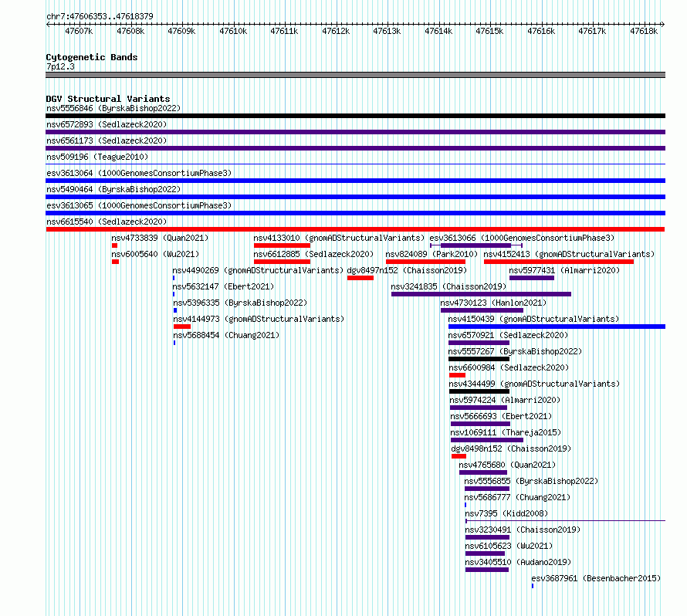The height and width of the screenshot is (616, 687).
Task: Click the red nsv6615540 variant bar
Action: point(355,229)
